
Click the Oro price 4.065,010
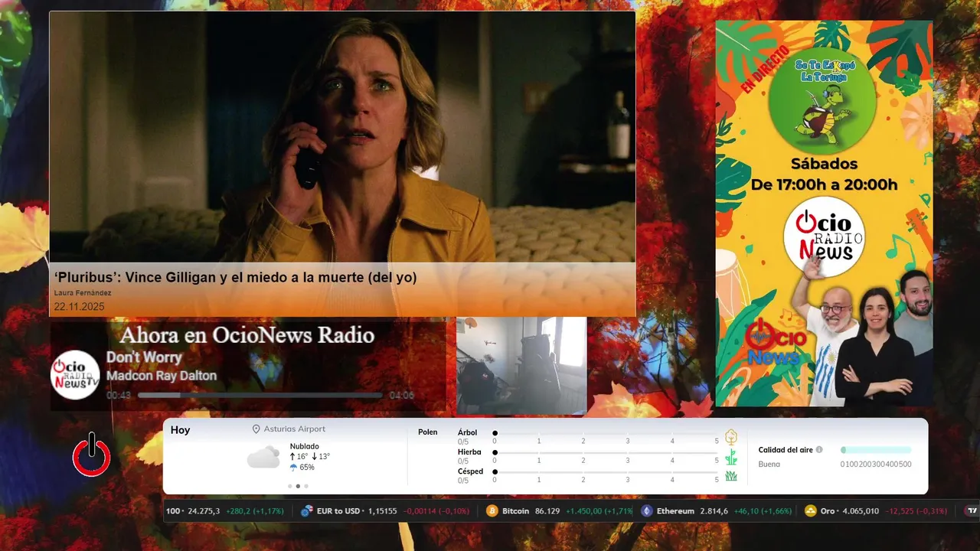point(861,511)
